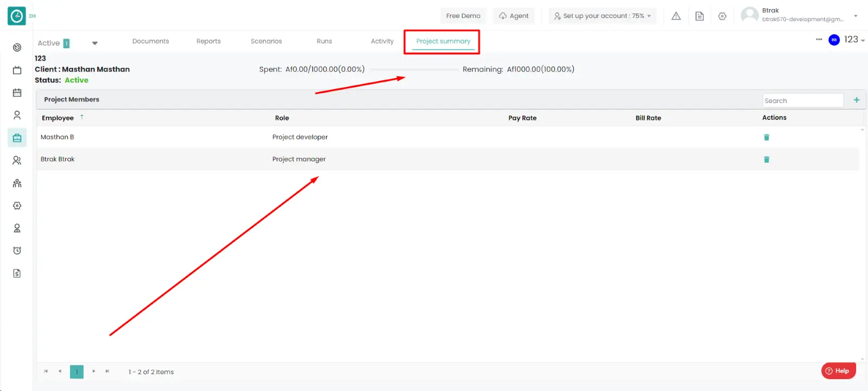
Task: Expand the sidebar with double chevron
Action: coord(33,16)
